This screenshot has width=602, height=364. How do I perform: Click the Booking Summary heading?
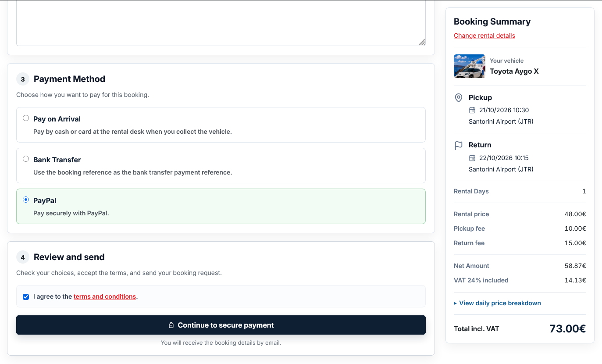[x=492, y=21]
